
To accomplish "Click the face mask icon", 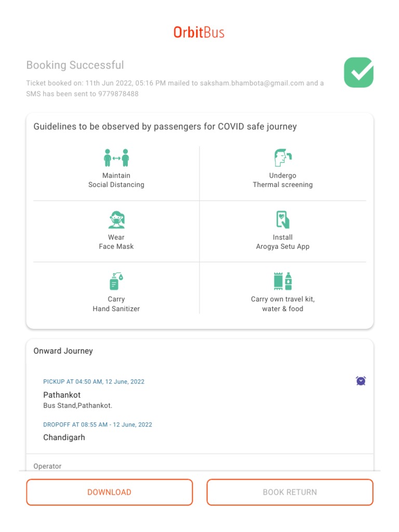I will 116,220.
